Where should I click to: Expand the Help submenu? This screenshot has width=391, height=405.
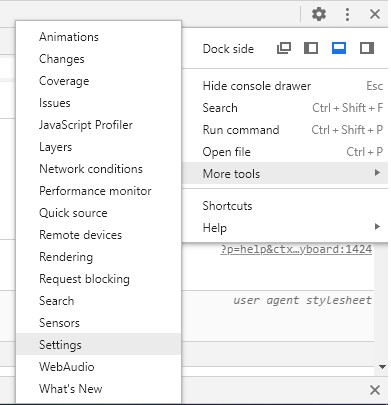(x=285, y=228)
